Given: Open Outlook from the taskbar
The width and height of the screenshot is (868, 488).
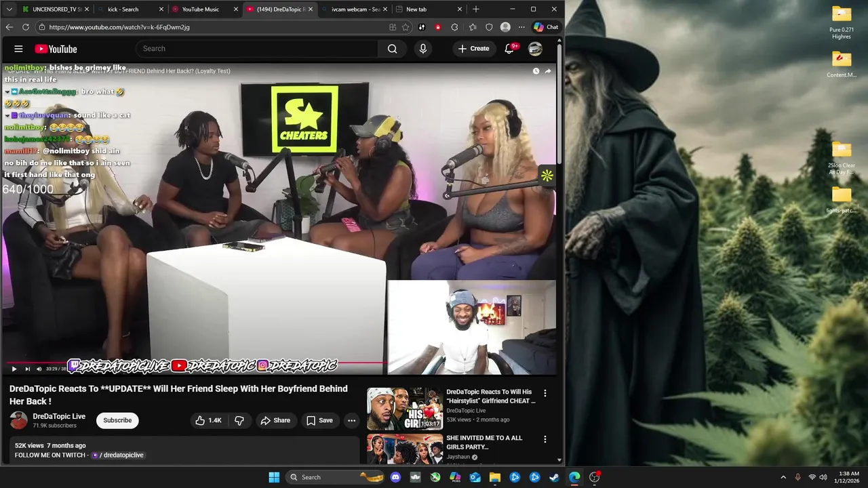Looking at the screenshot, I should point(475,477).
